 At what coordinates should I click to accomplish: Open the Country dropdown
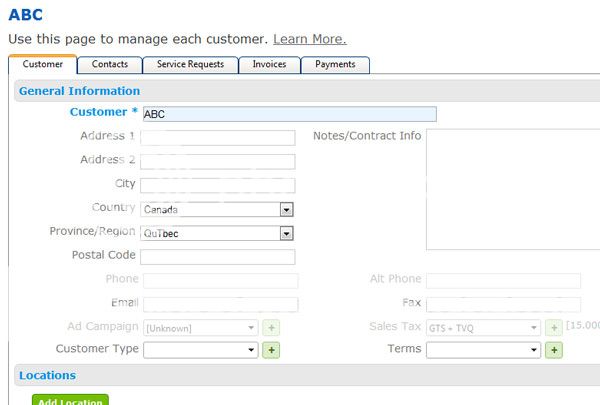point(286,210)
